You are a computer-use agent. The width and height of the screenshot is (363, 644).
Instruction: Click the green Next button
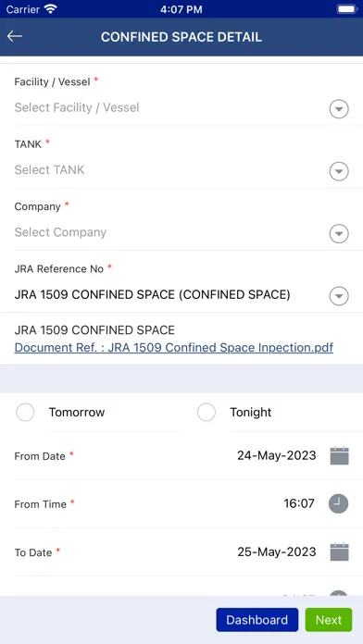tap(329, 620)
